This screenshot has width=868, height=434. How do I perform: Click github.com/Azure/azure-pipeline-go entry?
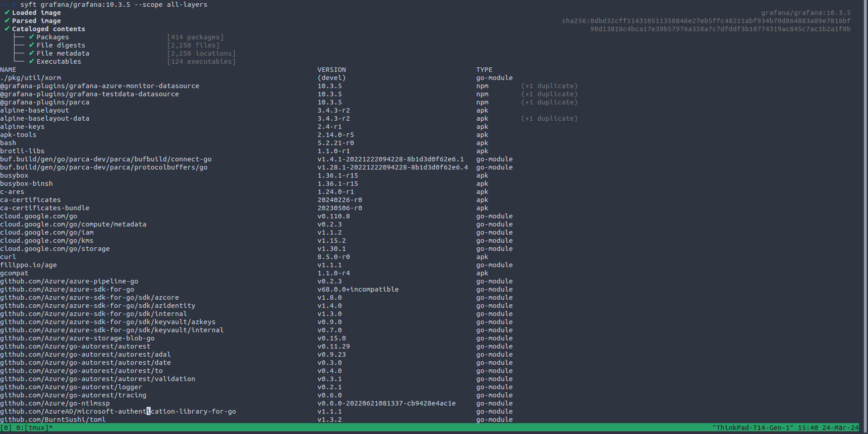[69, 281]
